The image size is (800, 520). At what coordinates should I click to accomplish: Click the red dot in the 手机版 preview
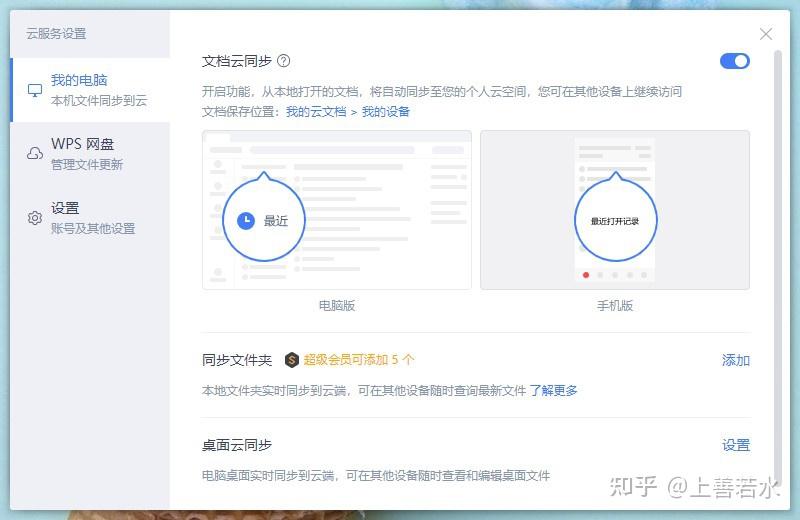click(586, 275)
